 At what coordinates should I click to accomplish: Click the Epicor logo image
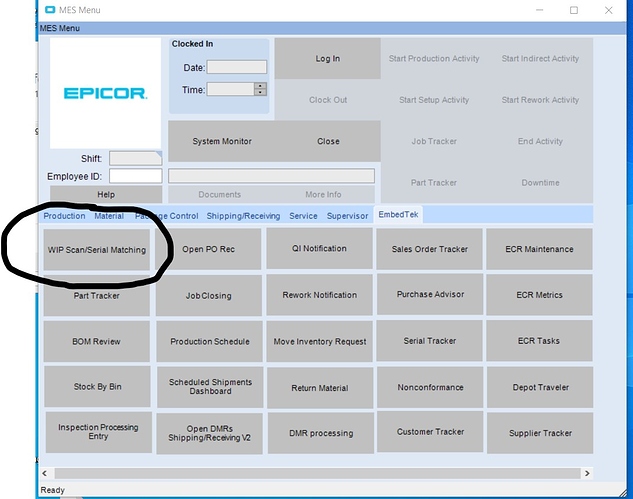105,93
